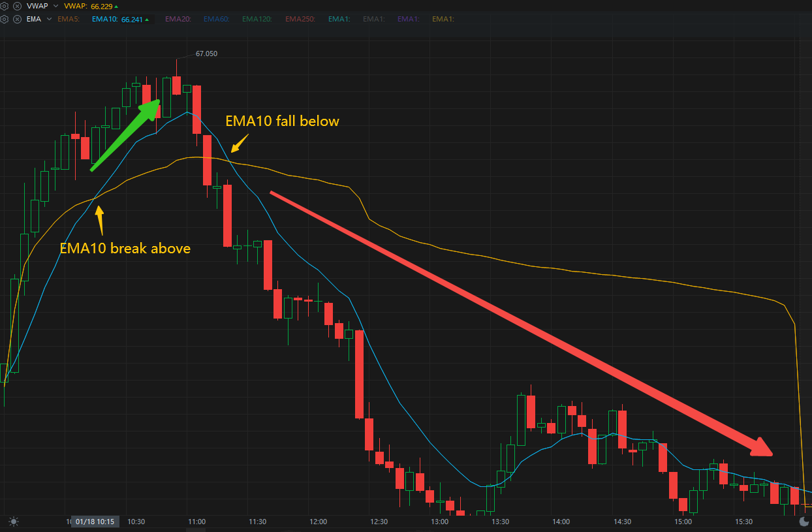Click the 15:00 time axis label
The height and width of the screenshot is (532, 812).
(683, 522)
